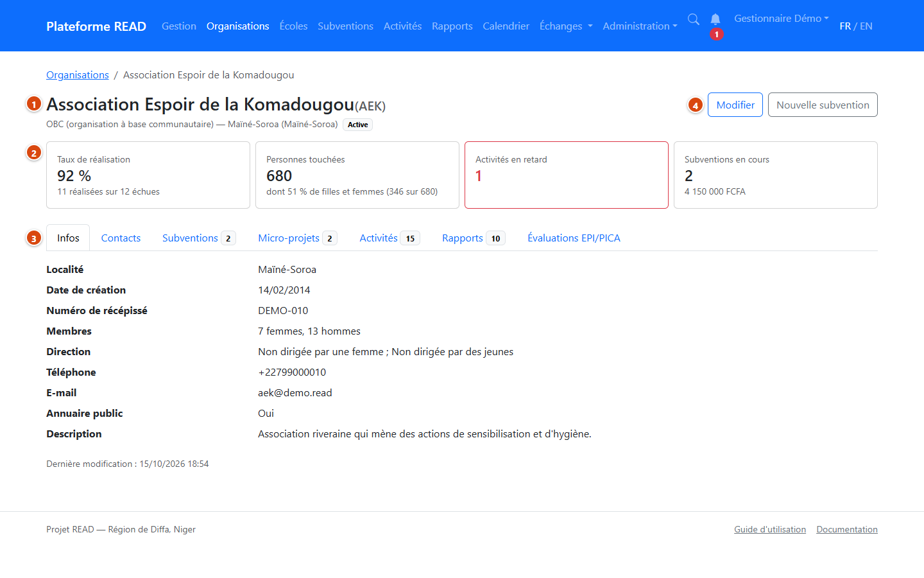Screen dimensions: 924x578
Task: Switch to the Rapports tab
Action: pyautogui.click(x=474, y=238)
